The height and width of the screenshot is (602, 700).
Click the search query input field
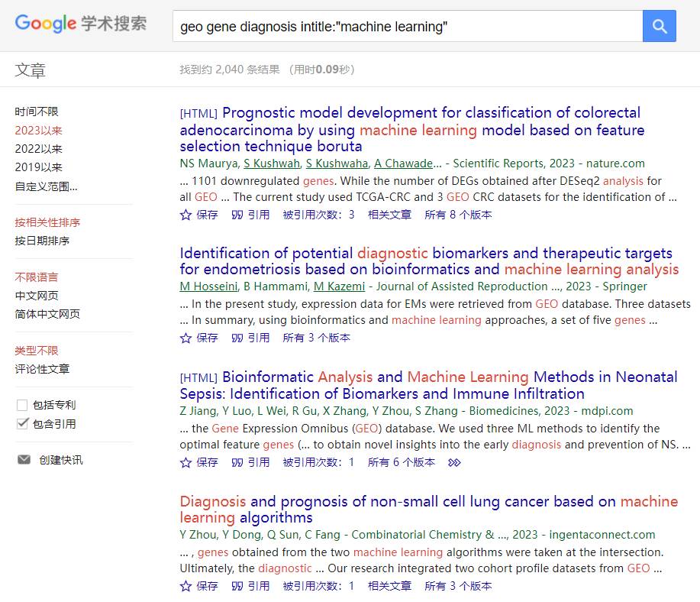(x=405, y=27)
